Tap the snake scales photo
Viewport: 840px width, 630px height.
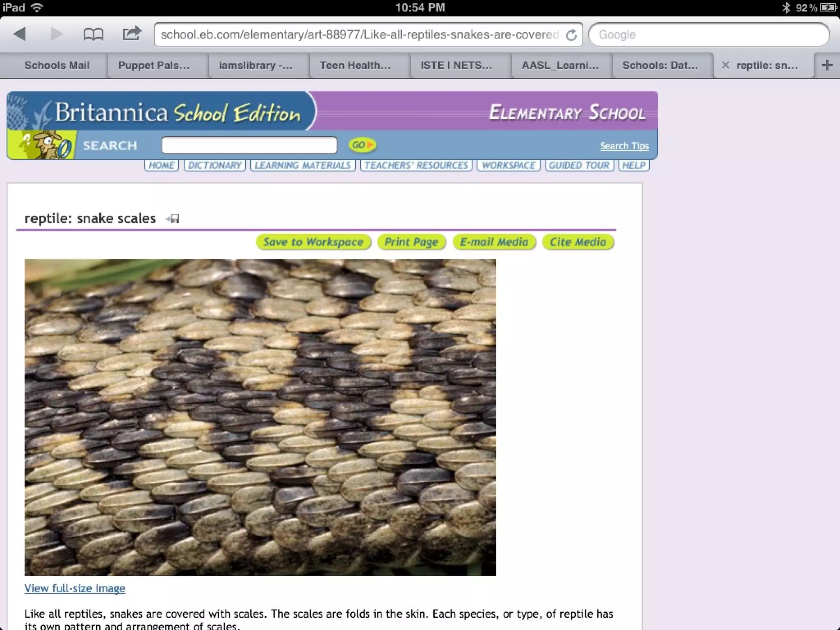point(260,417)
